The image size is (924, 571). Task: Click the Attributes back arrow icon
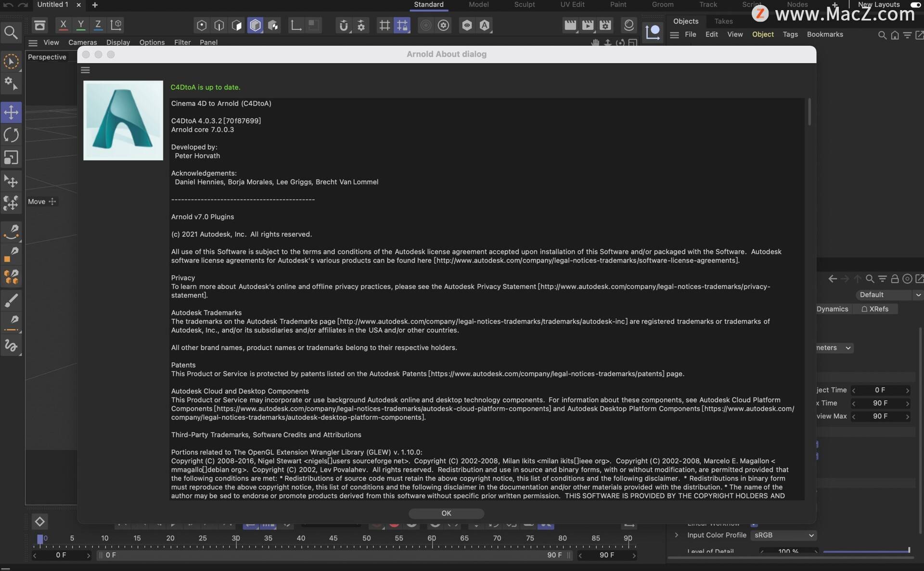pyautogui.click(x=833, y=279)
